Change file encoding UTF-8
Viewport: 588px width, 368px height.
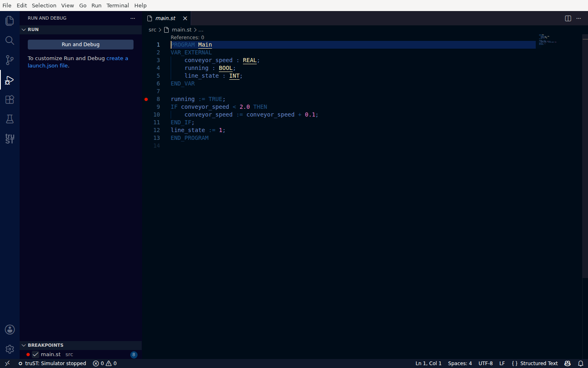pyautogui.click(x=486, y=363)
